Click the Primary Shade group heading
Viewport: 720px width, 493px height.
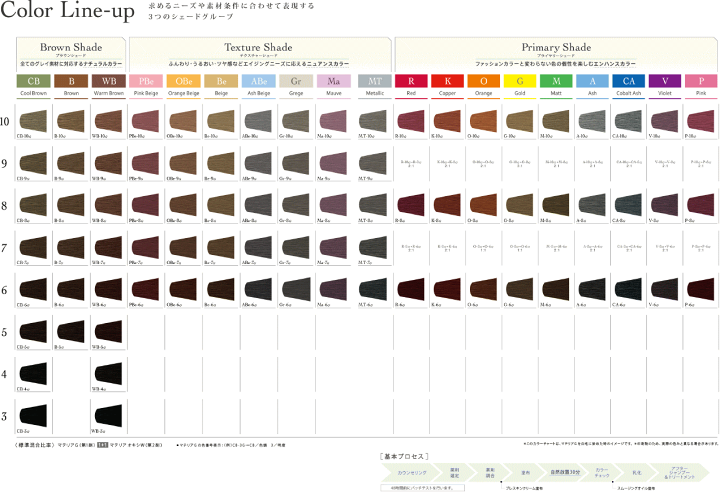tap(556, 47)
